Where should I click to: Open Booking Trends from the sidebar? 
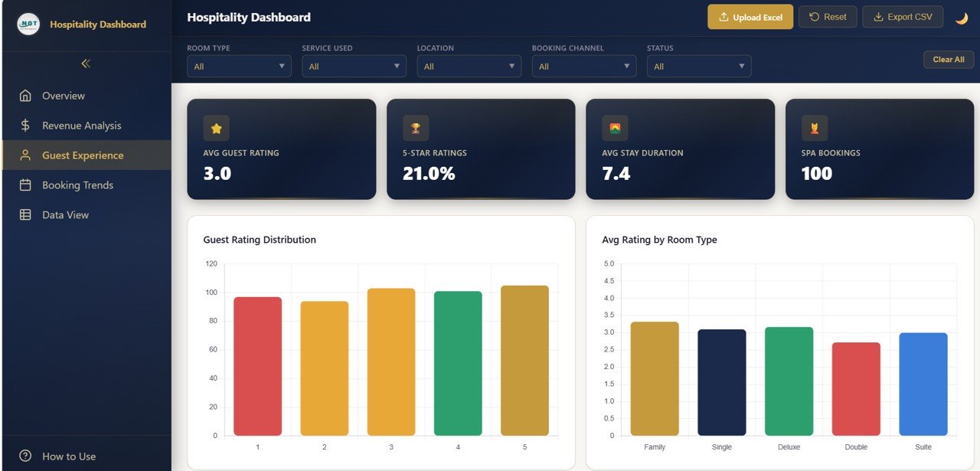[x=77, y=185]
